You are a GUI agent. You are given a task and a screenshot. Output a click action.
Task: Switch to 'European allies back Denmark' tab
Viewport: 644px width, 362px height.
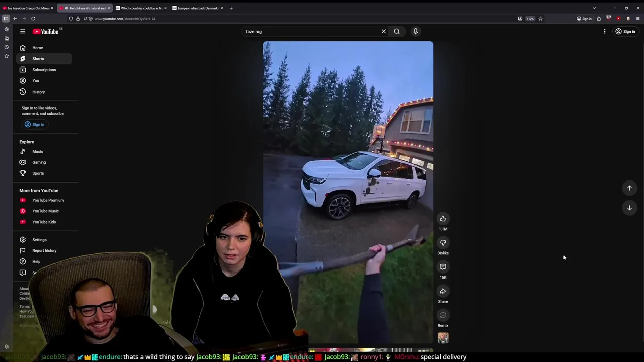[x=198, y=8]
